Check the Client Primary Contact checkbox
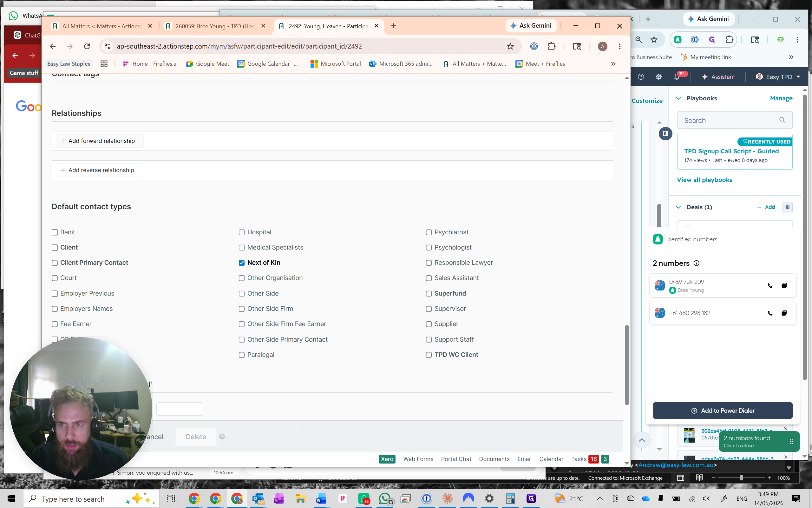Screen dimensions: 812x508 click(55, 263)
